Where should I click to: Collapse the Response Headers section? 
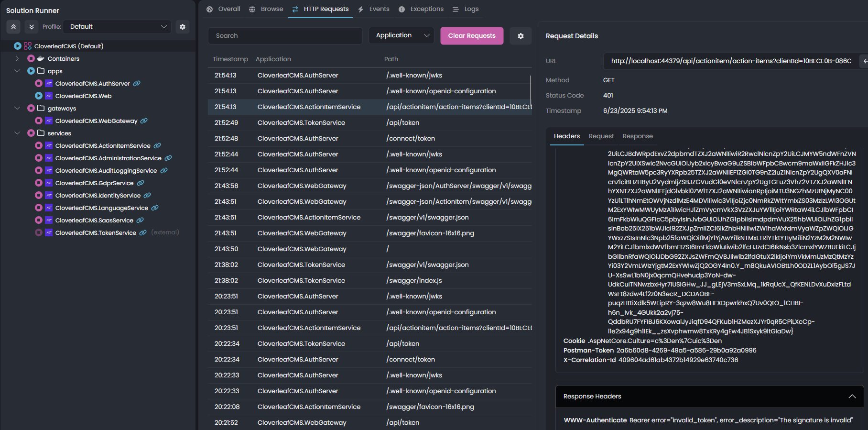pyautogui.click(x=852, y=397)
